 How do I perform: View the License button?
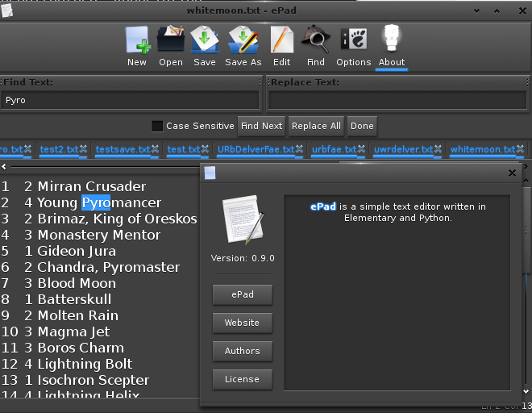(243, 379)
